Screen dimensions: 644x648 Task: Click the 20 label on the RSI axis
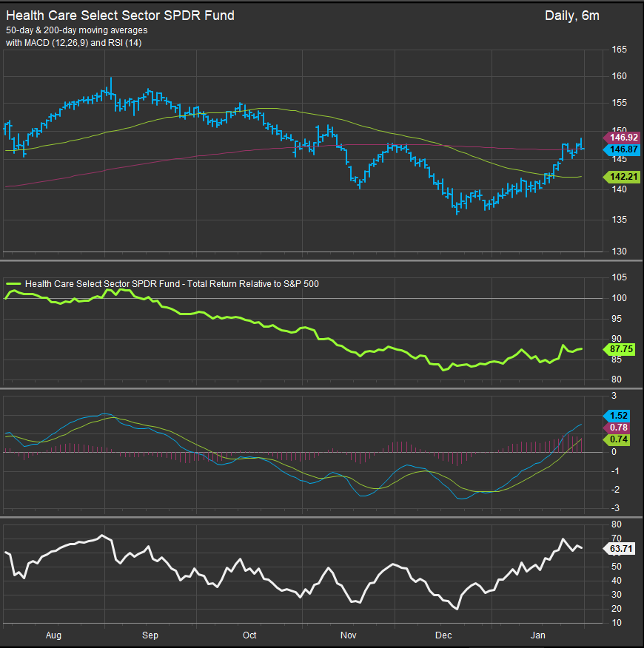coord(617,609)
